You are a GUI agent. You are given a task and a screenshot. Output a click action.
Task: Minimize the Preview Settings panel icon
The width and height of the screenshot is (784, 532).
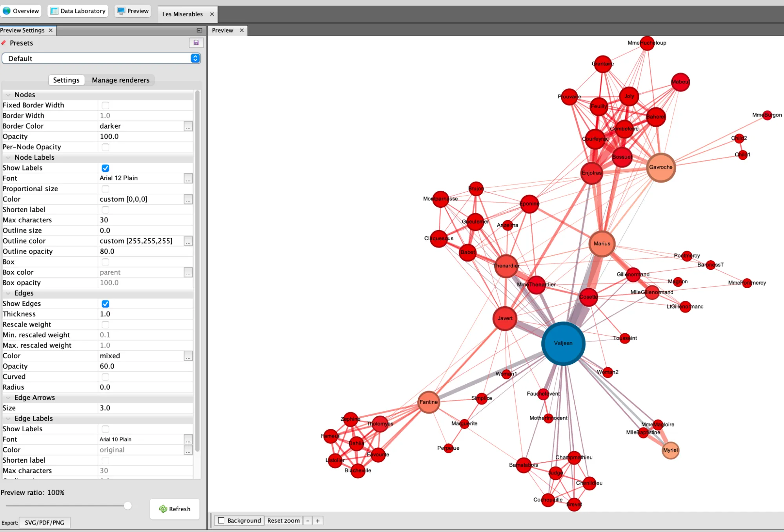tap(199, 30)
